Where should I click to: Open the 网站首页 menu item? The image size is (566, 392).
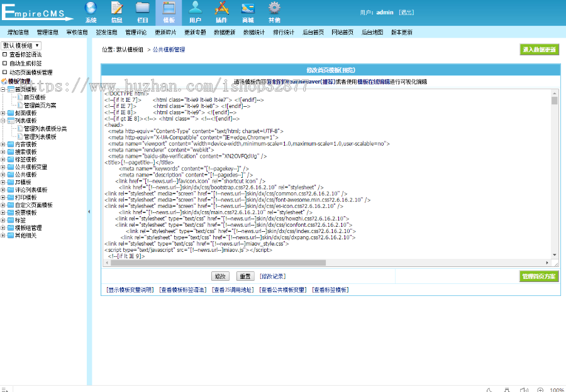343,32
